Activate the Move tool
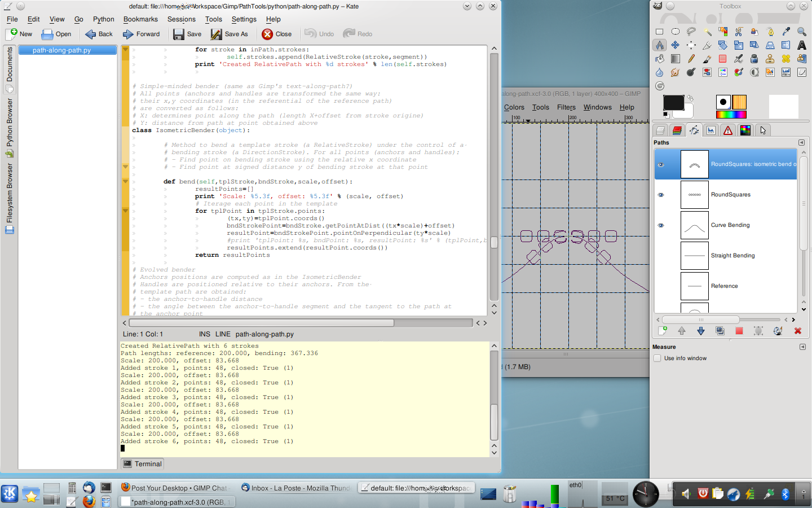Image resolution: width=812 pixels, height=508 pixels. coord(675,45)
